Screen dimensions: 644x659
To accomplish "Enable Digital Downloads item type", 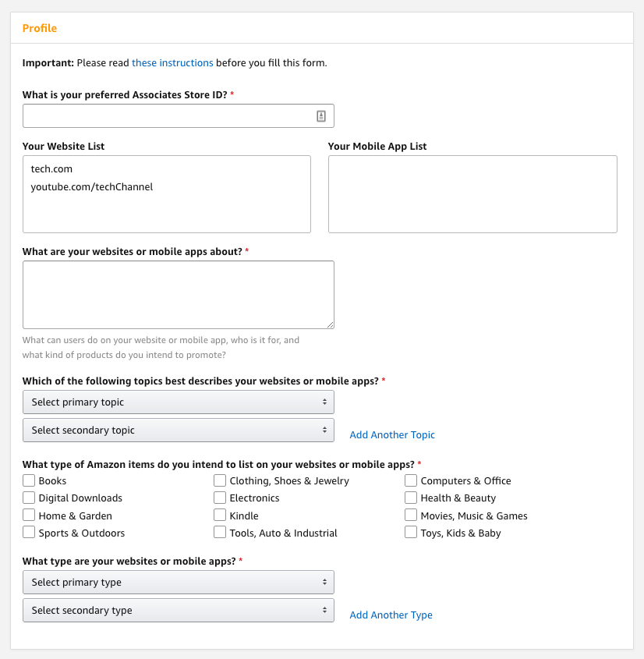I will point(29,498).
